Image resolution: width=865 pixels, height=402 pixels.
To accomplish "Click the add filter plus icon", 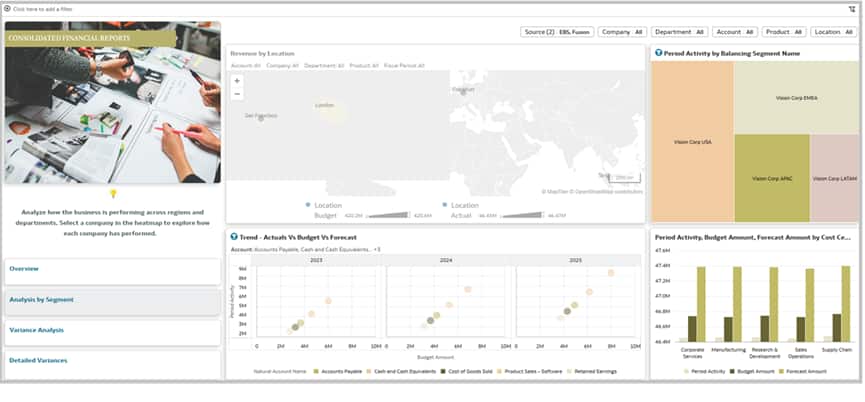I will 7,9.
